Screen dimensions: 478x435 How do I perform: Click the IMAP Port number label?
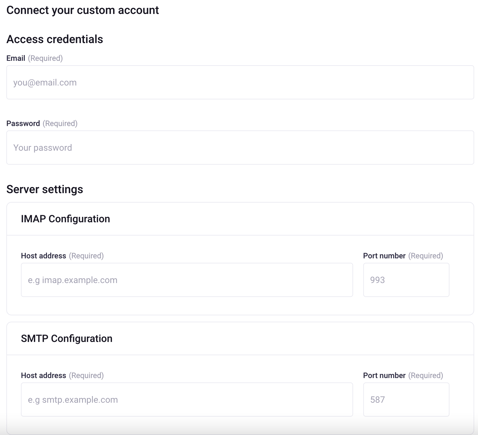pyautogui.click(x=384, y=256)
